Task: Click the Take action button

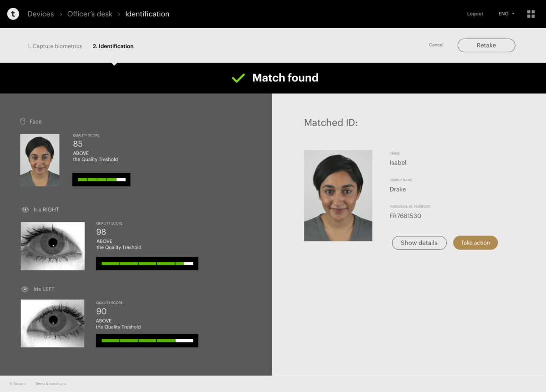Action: [475, 243]
